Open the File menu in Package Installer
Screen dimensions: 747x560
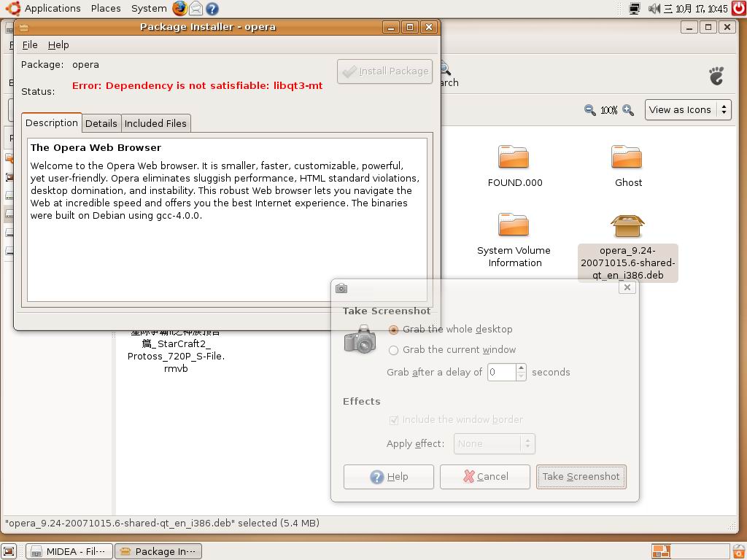(30, 44)
